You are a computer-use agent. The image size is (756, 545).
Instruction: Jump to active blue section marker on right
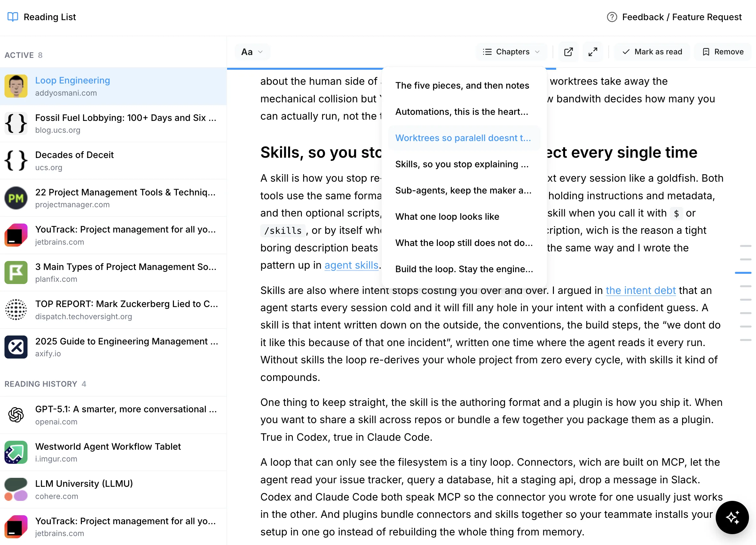click(743, 273)
